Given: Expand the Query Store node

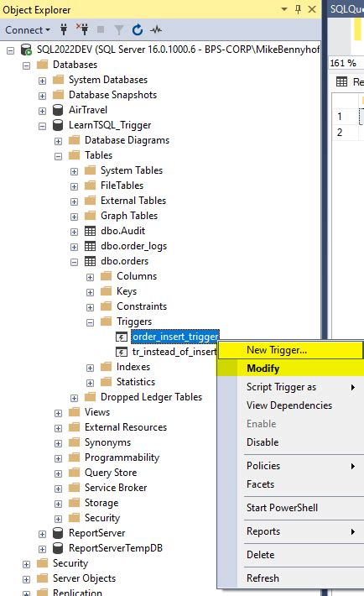Looking at the screenshot, I should pos(58,473).
